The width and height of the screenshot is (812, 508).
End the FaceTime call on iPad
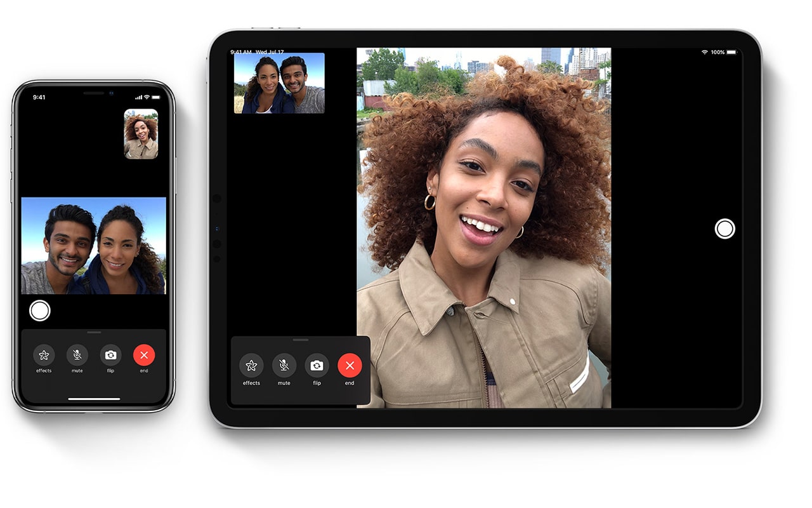pos(350,365)
